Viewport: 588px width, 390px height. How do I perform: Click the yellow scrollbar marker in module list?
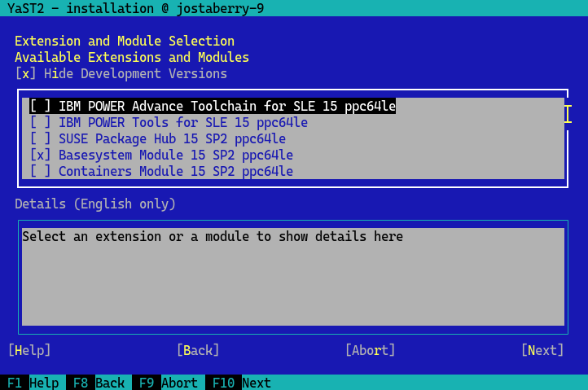tap(568, 113)
